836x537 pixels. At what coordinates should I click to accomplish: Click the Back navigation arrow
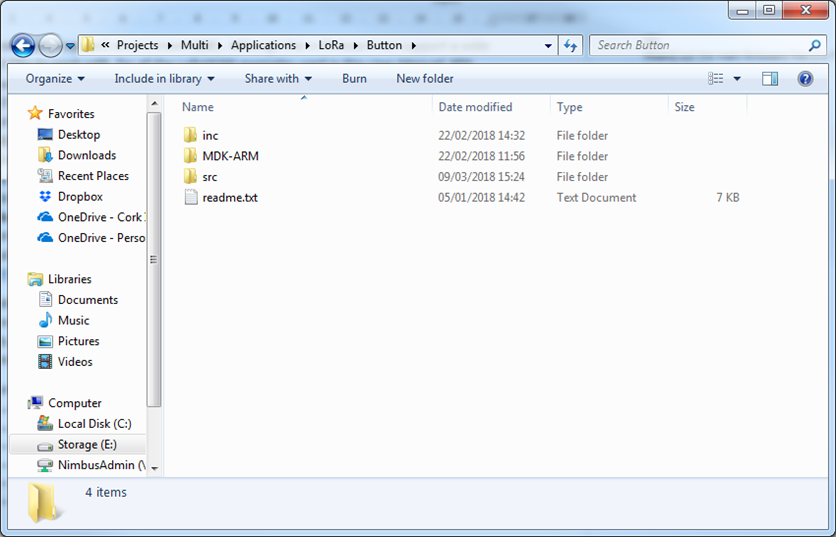click(x=23, y=46)
